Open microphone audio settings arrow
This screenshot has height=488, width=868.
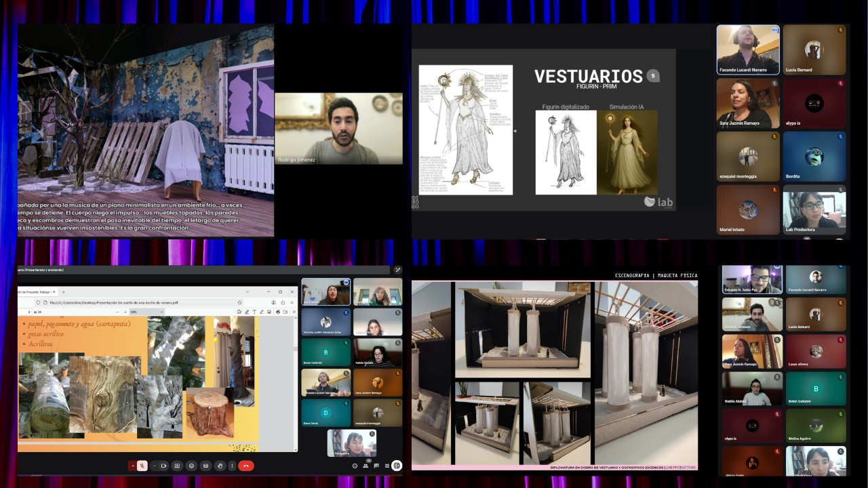[132, 466]
